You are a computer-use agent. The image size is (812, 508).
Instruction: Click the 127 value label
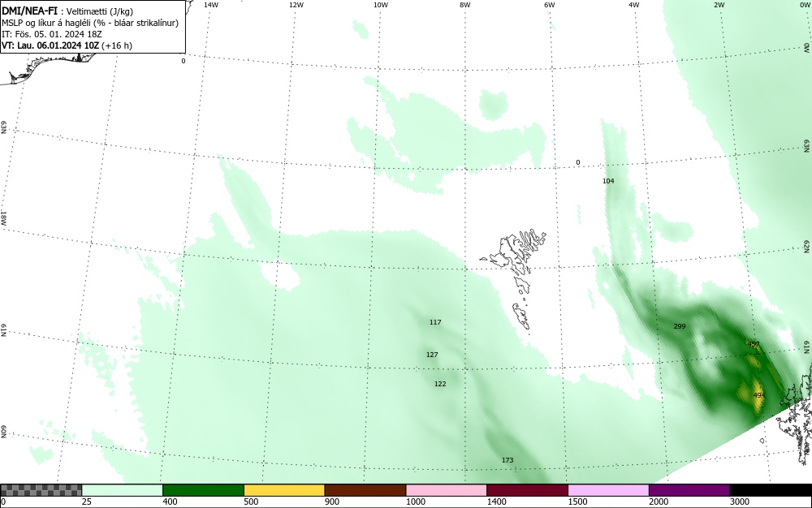tap(432, 355)
